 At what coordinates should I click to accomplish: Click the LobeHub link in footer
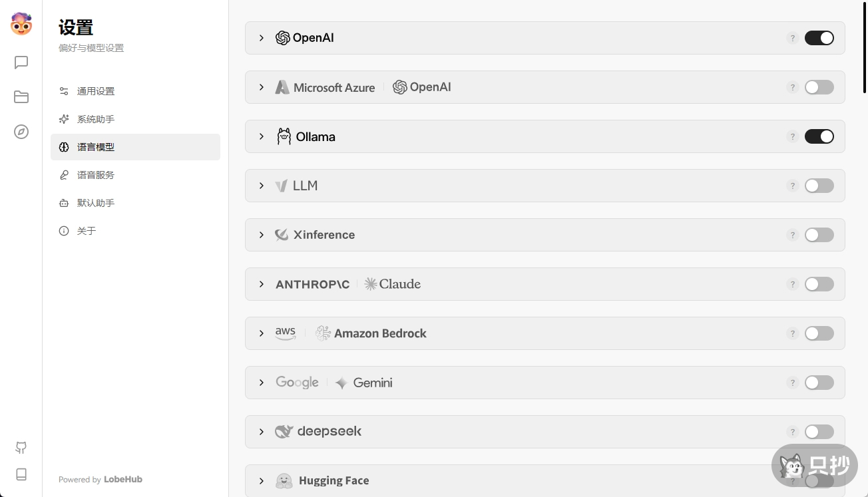123,479
